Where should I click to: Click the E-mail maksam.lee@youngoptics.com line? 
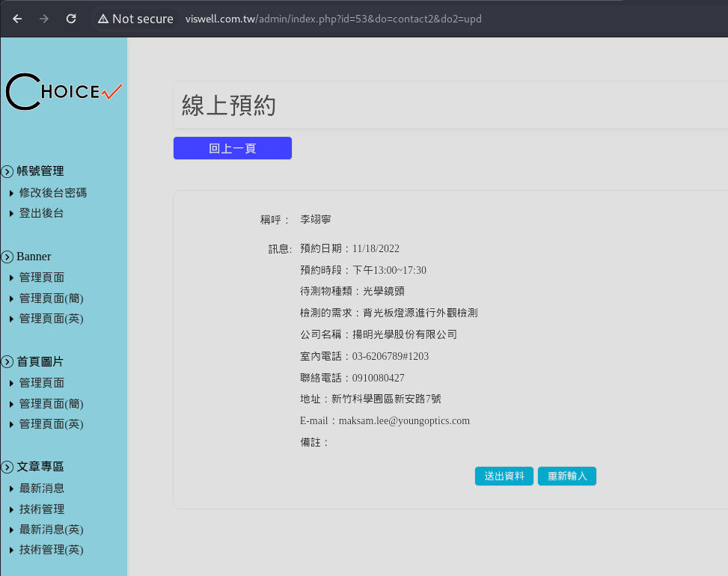385,420
